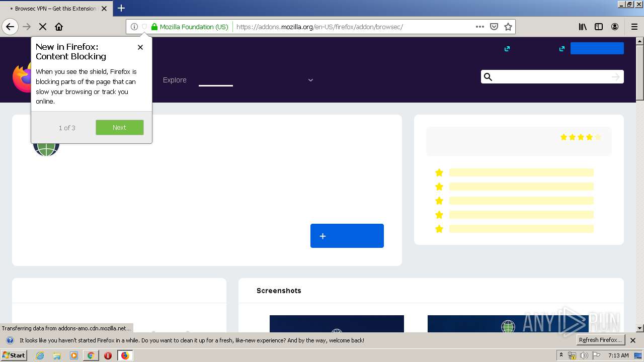Open the Library menu

[x=583, y=27]
